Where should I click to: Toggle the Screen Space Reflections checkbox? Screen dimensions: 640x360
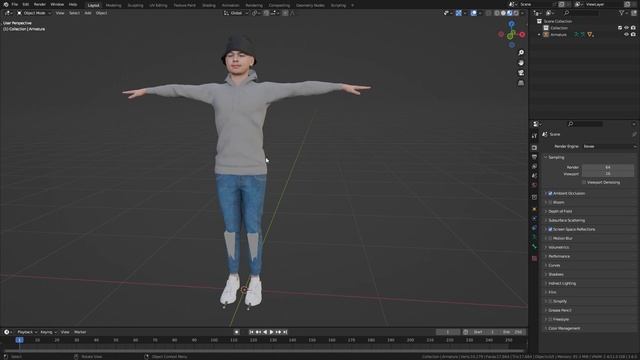(550, 229)
